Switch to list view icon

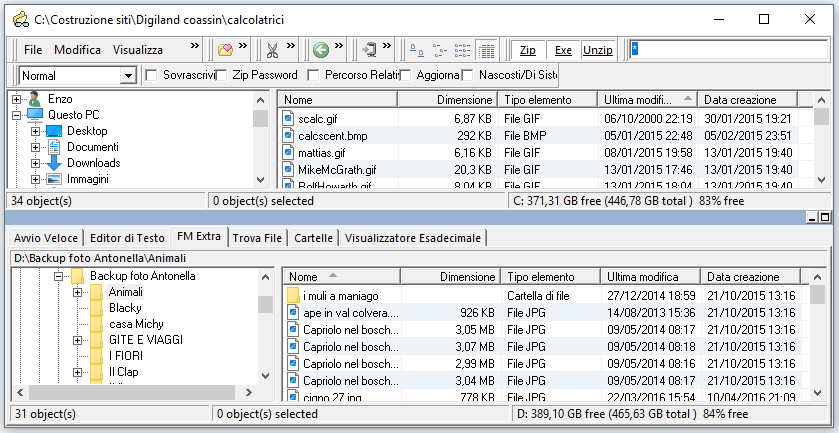click(462, 51)
